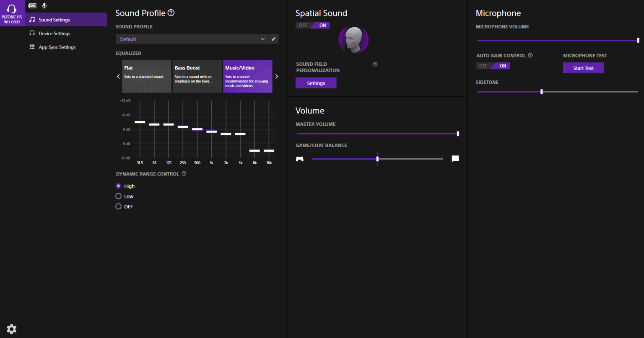Image resolution: width=644 pixels, height=338 pixels.
Task: Open the Default sound profile dropdown
Action: (x=192, y=39)
